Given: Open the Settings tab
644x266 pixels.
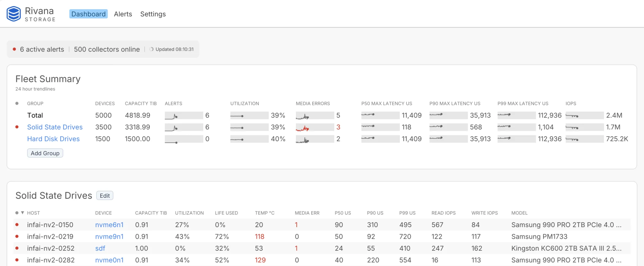Looking at the screenshot, I should 153,14.
